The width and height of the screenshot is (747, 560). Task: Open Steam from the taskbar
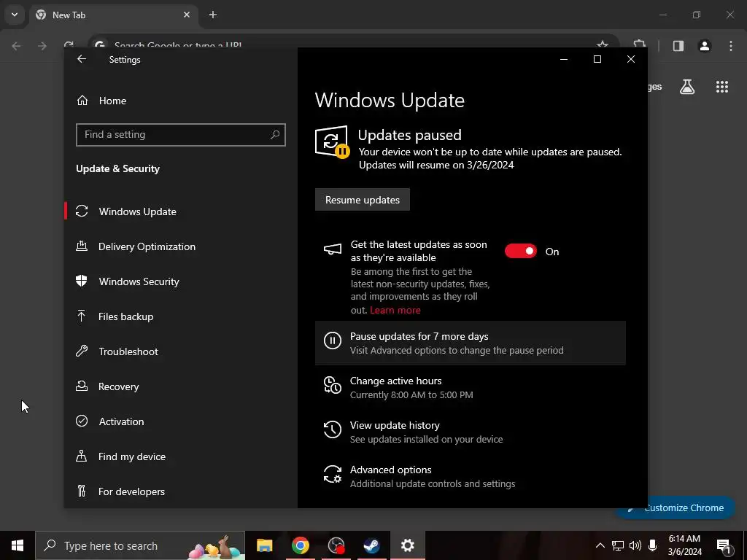(x=371, y=545)
